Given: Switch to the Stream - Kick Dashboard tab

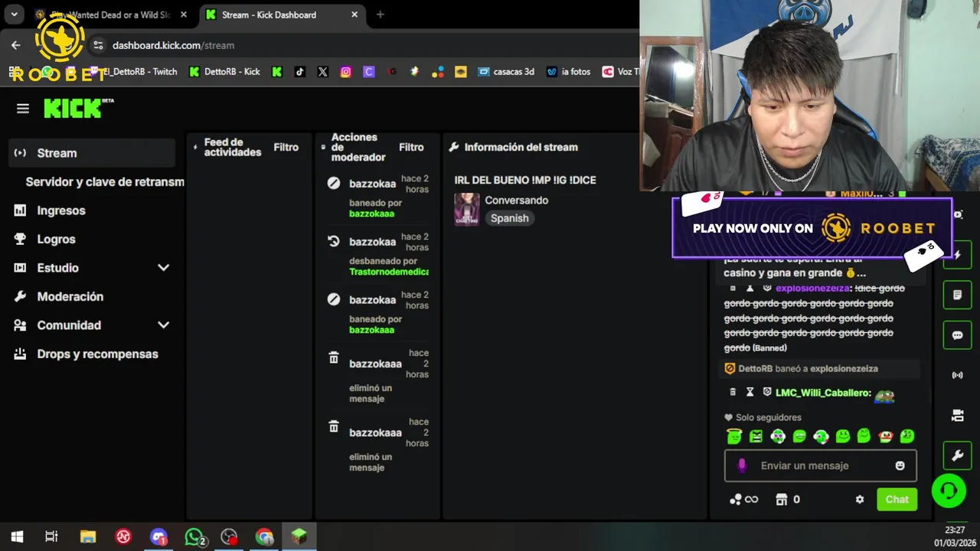Looking at the screenshot, I should click(283, 15).
